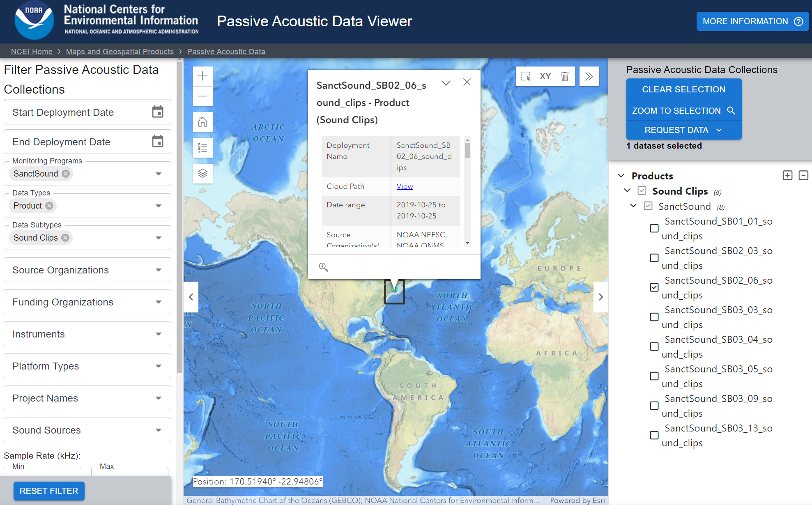Click the popup zoom-to magnifier icon
Viewport: 812px width, 505px height.
click(324, 267)
